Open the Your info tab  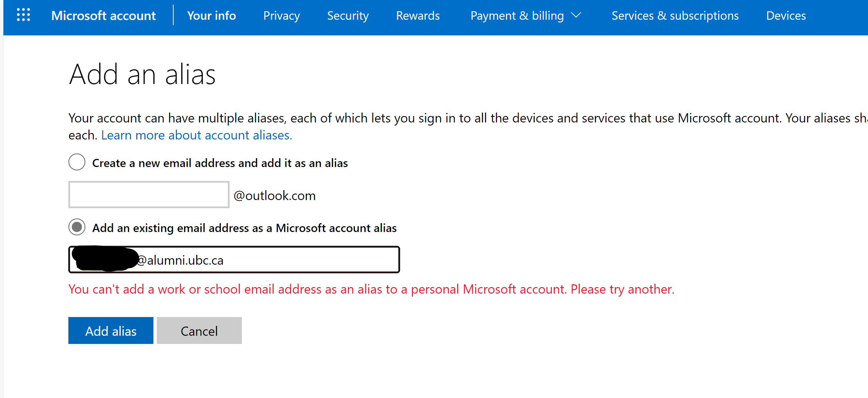tap(212, 16)
